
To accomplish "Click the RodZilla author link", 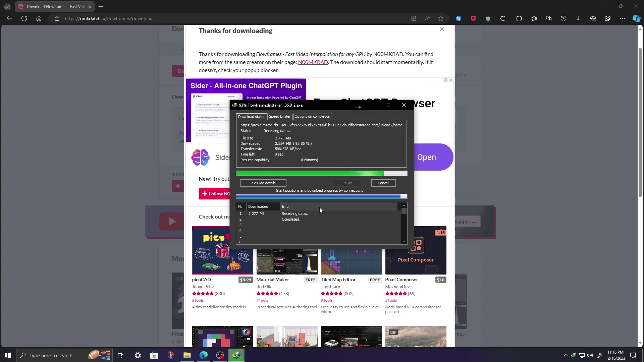I will click(264, 287).
